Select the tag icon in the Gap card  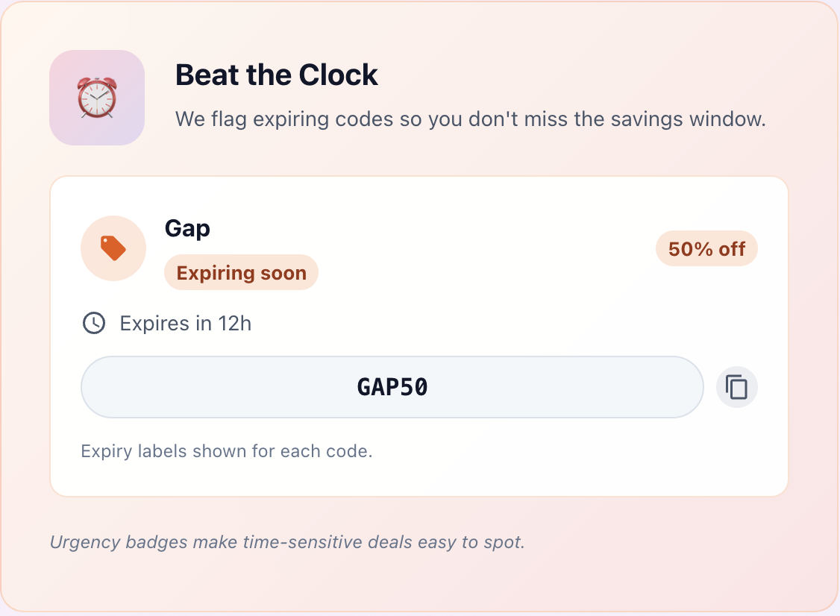[113, 248]
